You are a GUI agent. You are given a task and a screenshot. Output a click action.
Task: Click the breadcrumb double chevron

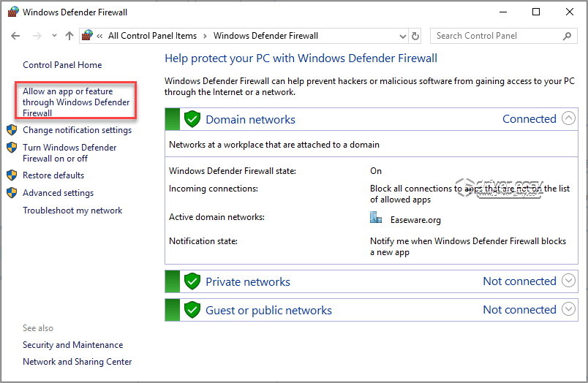99,36
